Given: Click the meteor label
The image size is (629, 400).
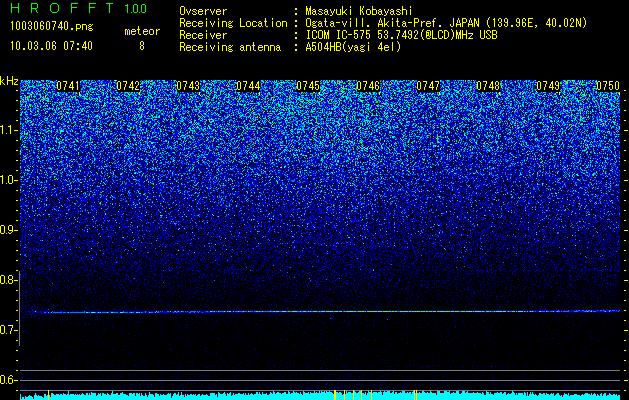Looking at the screenshot, I should [142, 31].
